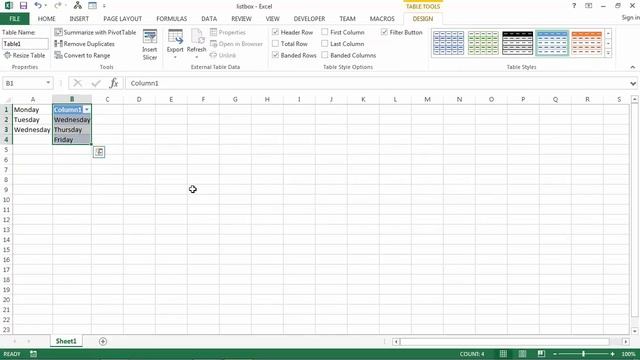
Task: Enable the Banded Columns checkbox
Action: [x=325, y=55]
